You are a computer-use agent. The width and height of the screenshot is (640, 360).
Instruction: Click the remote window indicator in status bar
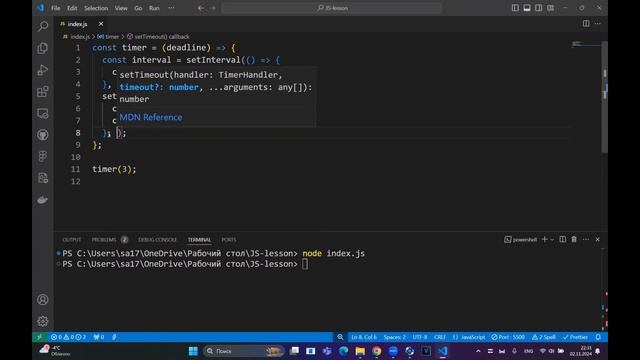[x=40, y=337]
